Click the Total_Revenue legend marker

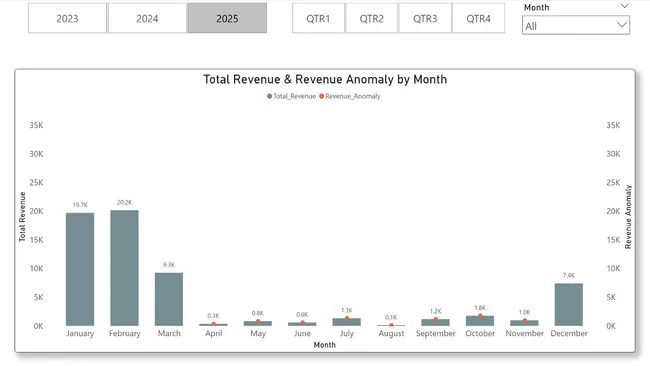click(x=269, y=96)
